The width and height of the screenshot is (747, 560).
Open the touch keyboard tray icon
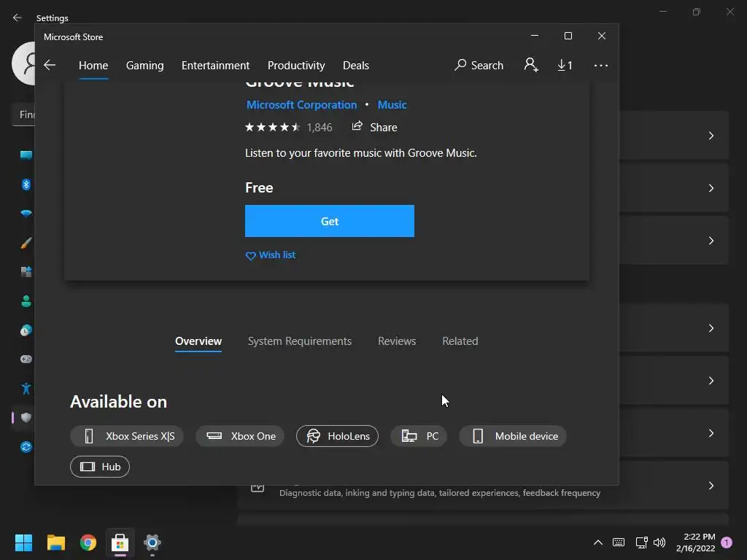pos(619,542)
